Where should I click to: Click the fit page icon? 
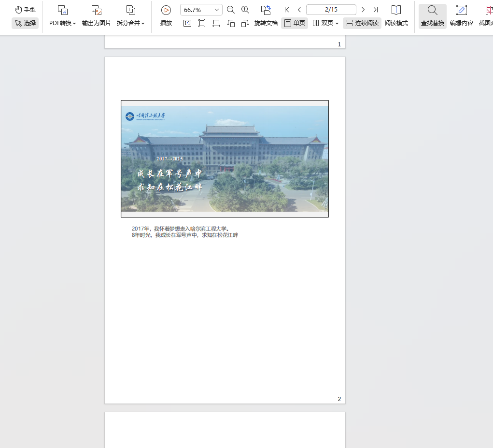pyautogui.click(x=202, y=23)
